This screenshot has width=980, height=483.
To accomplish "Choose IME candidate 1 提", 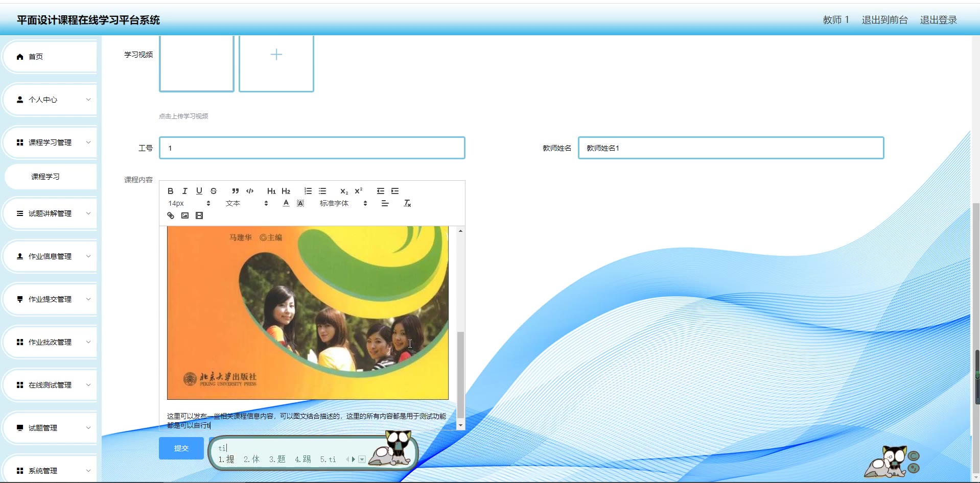I will click(x=226, y=460).
